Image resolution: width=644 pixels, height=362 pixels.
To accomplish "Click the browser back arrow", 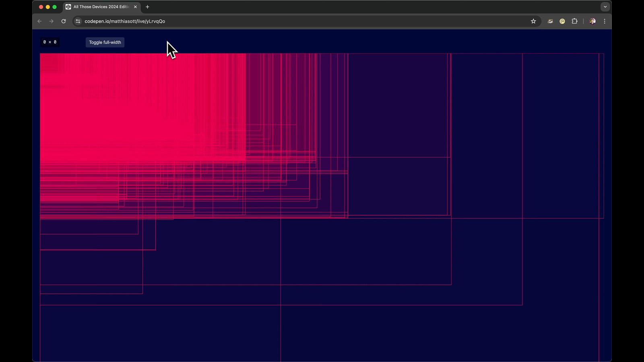I will (x=39, y=21).
